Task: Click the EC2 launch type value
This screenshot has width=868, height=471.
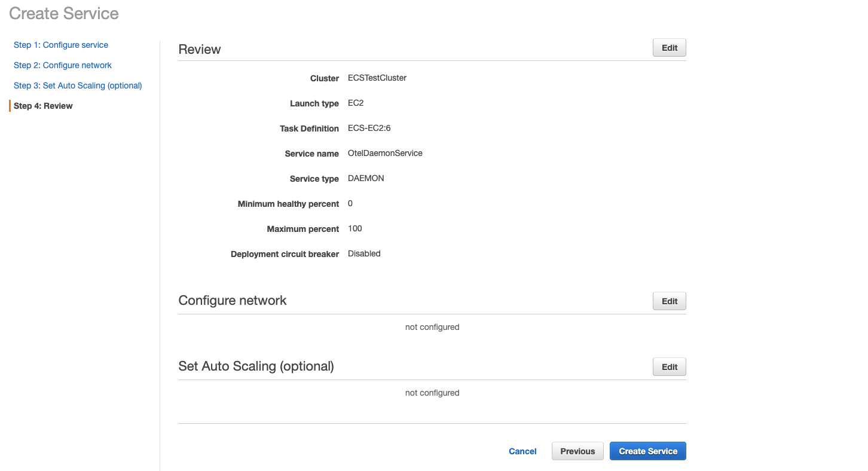Action: 356,103
